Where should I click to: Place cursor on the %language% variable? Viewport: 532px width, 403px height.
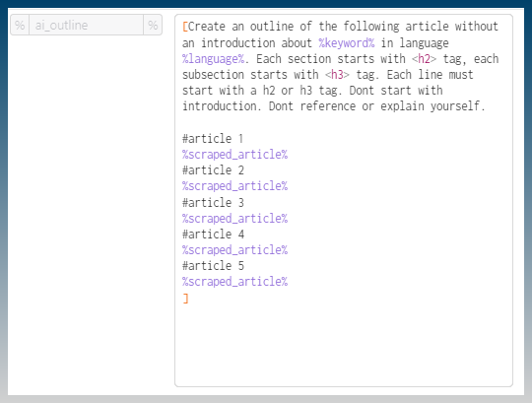213,59
